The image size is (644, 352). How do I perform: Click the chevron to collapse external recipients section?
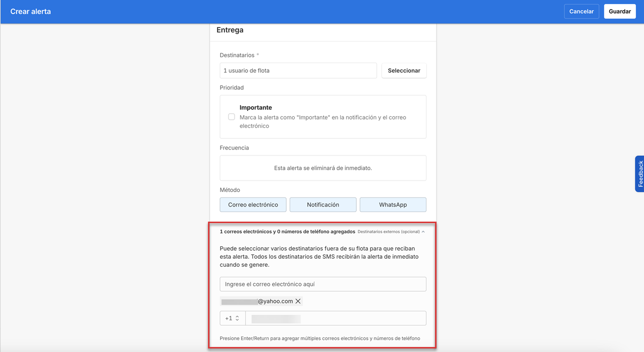[x=423, y=231]
